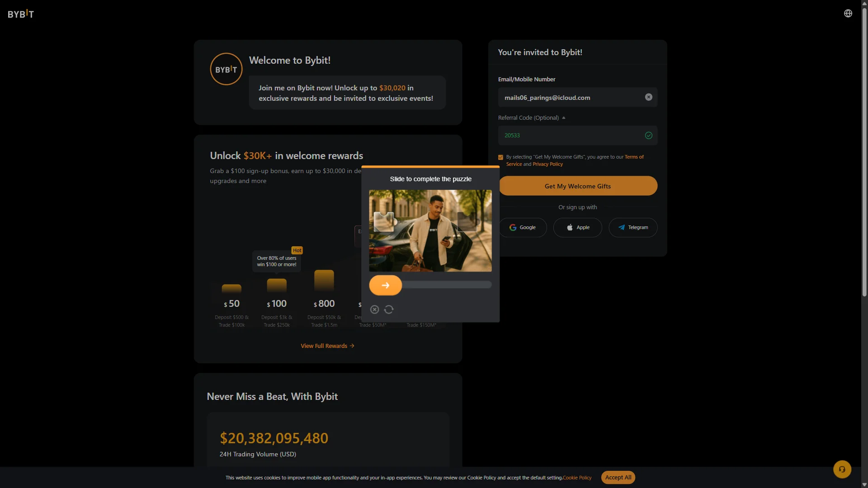
Task: Sign up with Apple
Action: point(578,227)
